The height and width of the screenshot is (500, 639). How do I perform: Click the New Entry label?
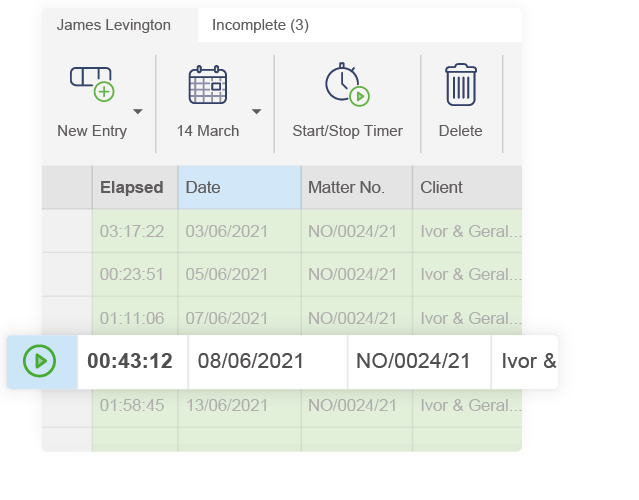92,131
